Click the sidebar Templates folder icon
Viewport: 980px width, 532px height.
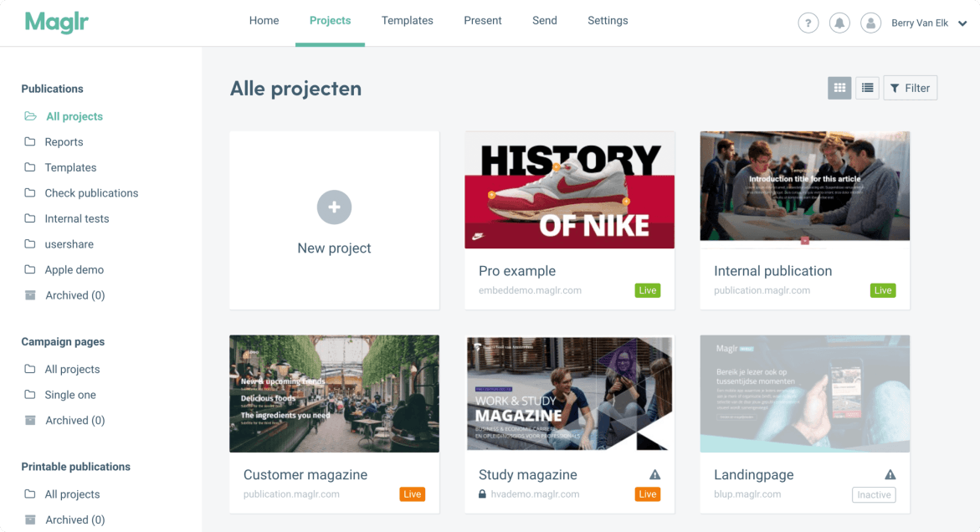29,167
